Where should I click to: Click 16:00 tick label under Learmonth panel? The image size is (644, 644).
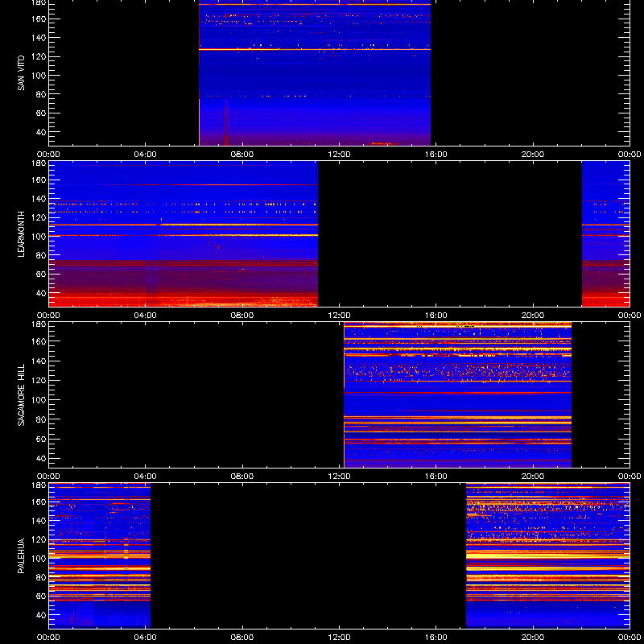[x=436, y=316]
